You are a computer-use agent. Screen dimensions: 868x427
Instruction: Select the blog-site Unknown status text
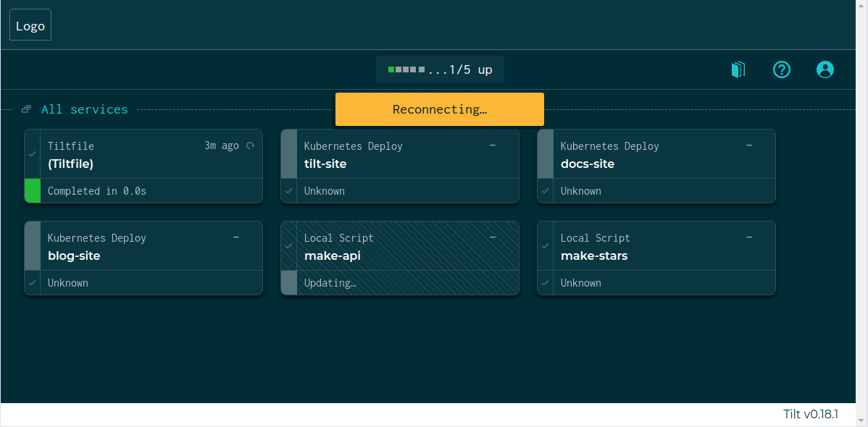pyautogui.click(x=68, y=283)
